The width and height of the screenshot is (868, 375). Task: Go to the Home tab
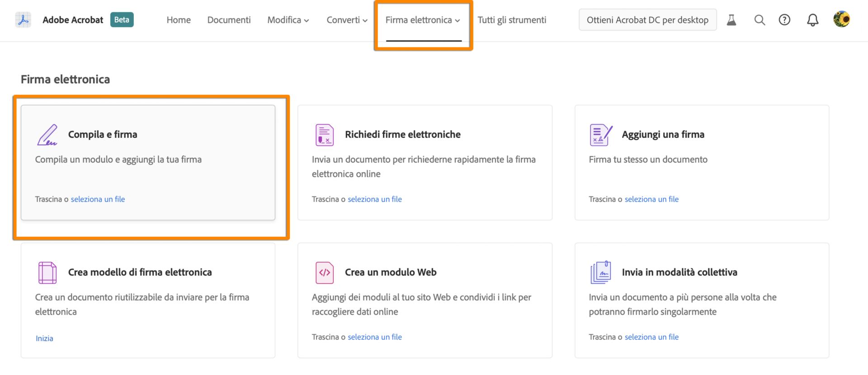coord(179,20)
